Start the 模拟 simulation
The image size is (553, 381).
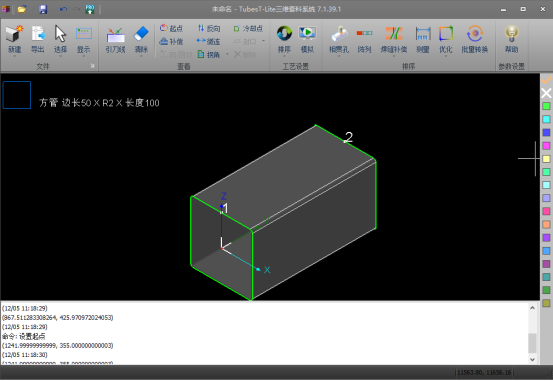pos(307,40)
